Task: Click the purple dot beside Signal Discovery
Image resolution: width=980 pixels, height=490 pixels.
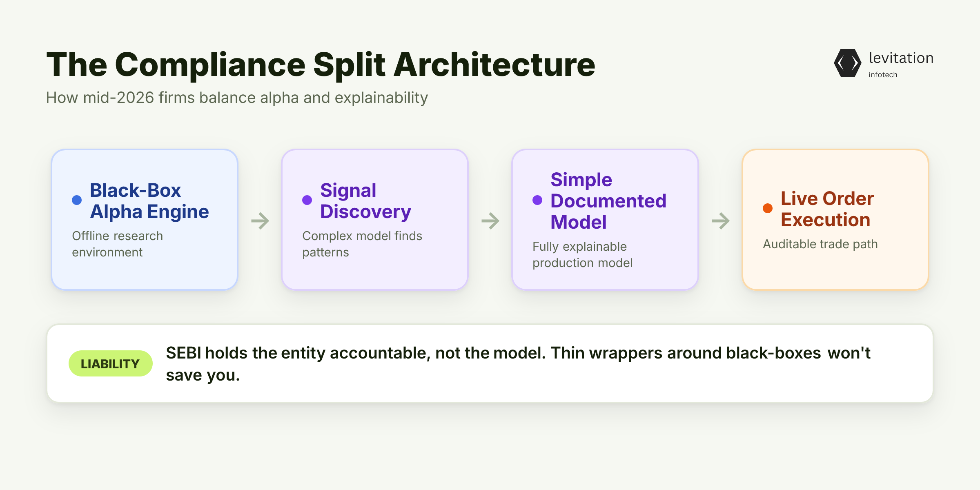Action: [x=307, y=200]
